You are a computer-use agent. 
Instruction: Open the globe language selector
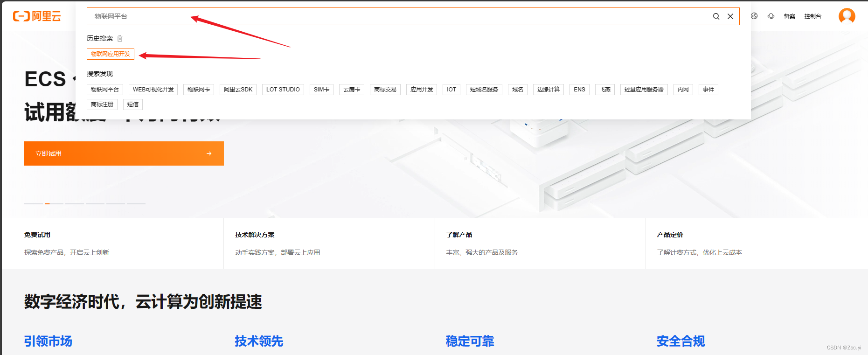[754, 16]
